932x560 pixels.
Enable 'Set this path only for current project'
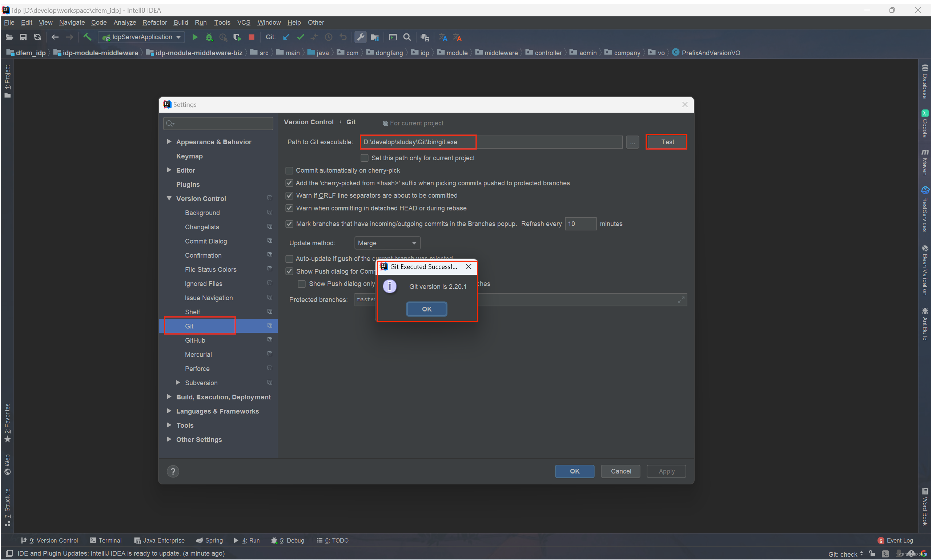tap(364, 158)
